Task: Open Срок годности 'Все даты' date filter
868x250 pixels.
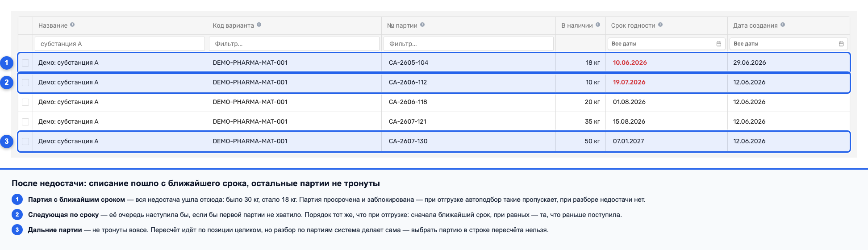Action: coord(666,44)
